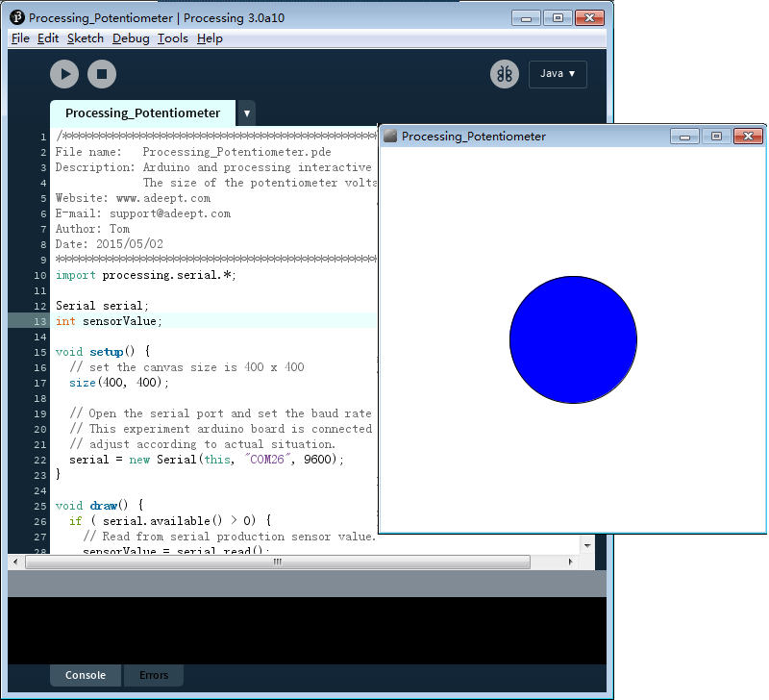Select the Processing_Potentiometer editor tab

(x=142, y=113)
